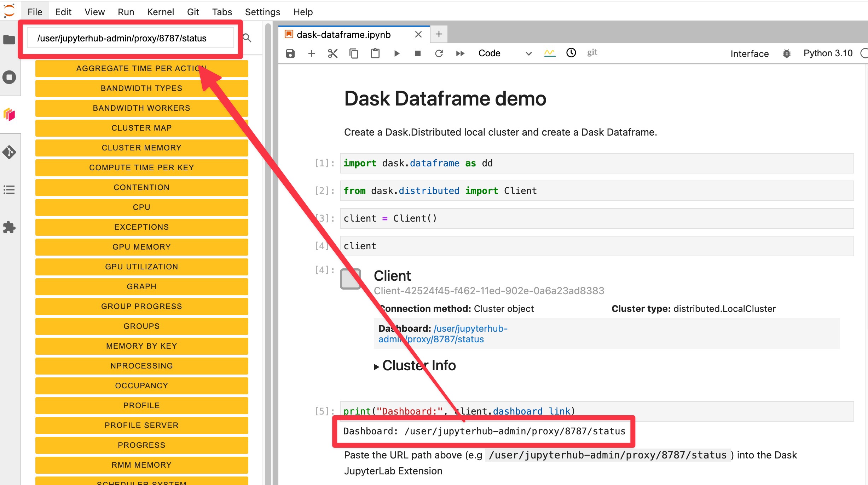Run the selected cell with play icon
Viewport: 868px width, 485px height.
(397, 53)
